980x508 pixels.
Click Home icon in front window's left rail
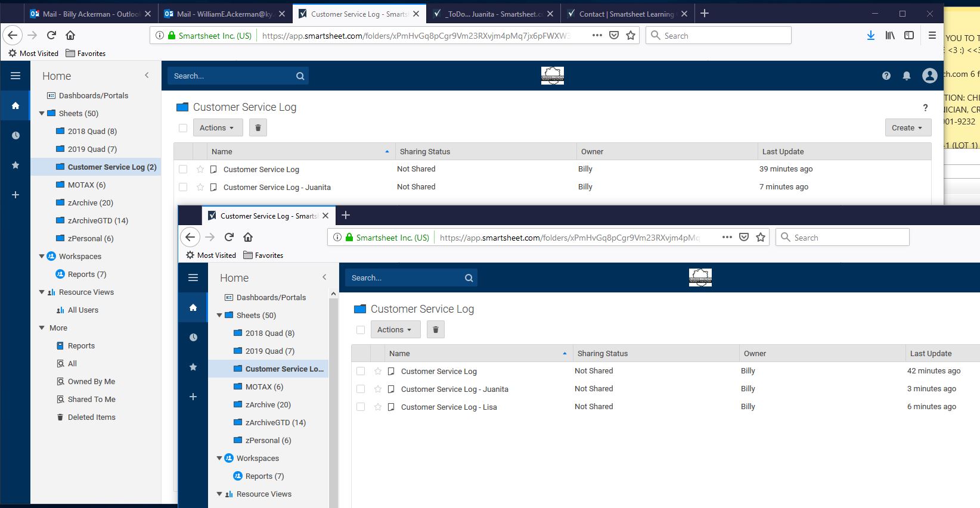click(x=193, y=307)
